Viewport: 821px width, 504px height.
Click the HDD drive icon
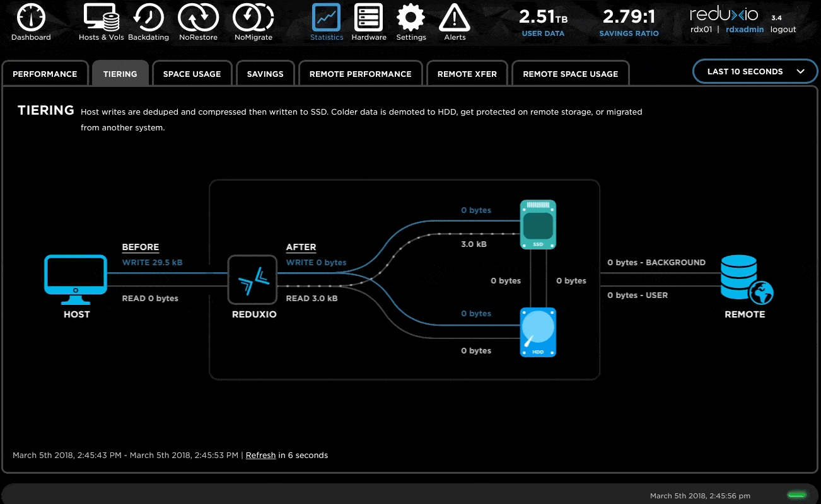(x=538, y=333)
